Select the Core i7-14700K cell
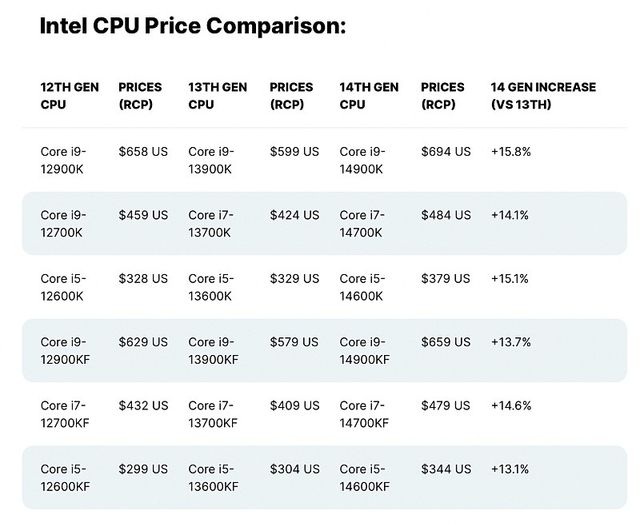640x526 pixels. coord(362,223)
